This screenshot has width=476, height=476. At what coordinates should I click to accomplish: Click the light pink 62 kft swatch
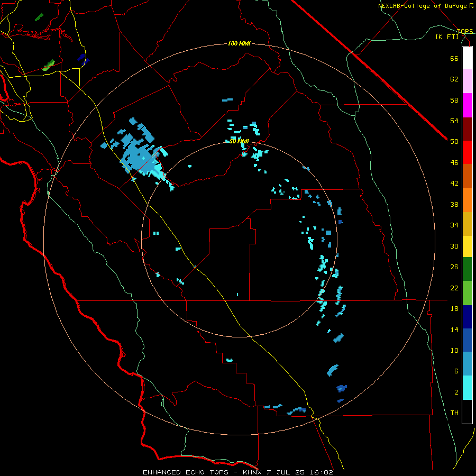467,81
